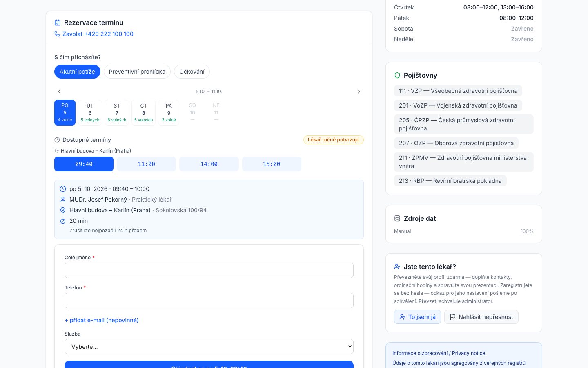Click the 207 · OZP insurance tag
Screen dimensions: 588x368
click(457, 143)
